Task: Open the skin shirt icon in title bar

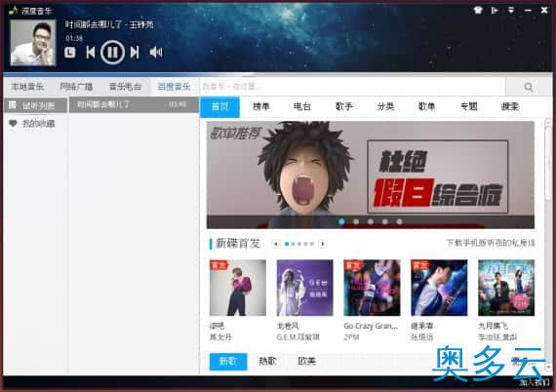Action: pyautogui.click(x=478, y=10)
